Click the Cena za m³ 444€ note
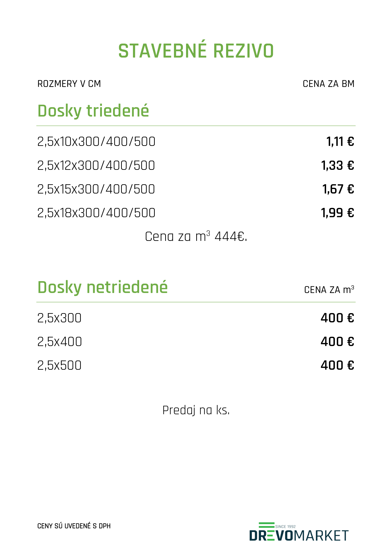This screenshot has width=392, height=554. [x=196, y=236]
